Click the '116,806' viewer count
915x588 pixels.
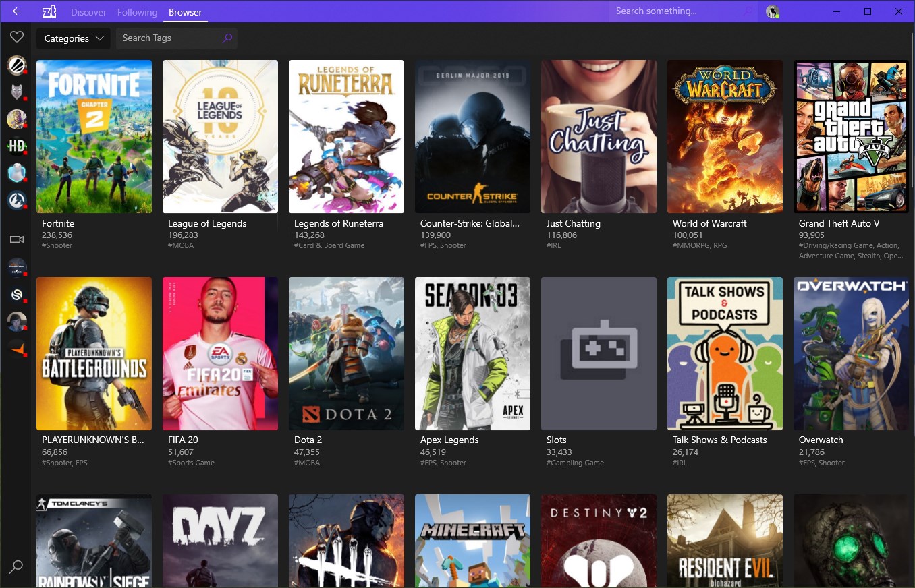[x=561, y=235]
